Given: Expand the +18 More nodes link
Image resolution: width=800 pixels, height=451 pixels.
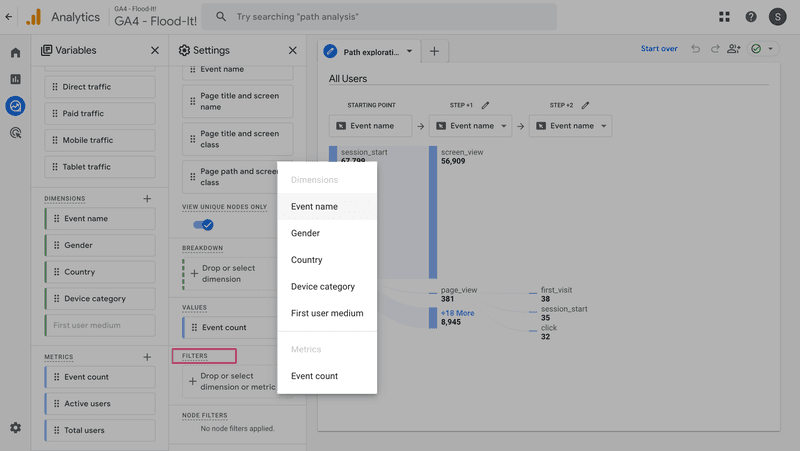Looking at the screenshot, I should point(457,313).
